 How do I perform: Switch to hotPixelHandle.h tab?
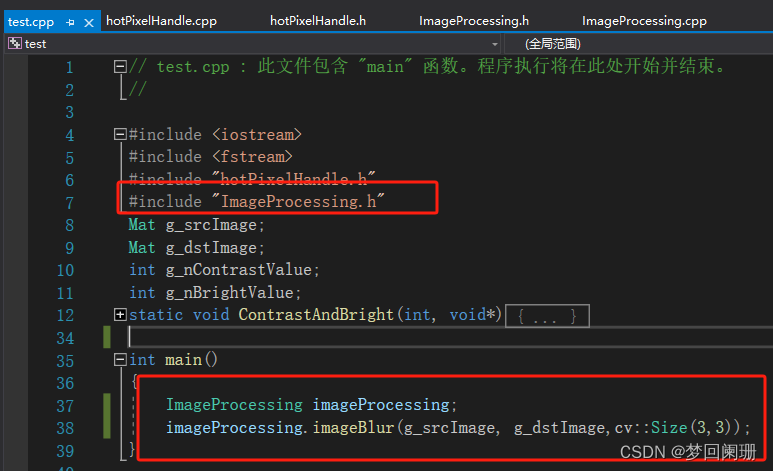[318, 21]
